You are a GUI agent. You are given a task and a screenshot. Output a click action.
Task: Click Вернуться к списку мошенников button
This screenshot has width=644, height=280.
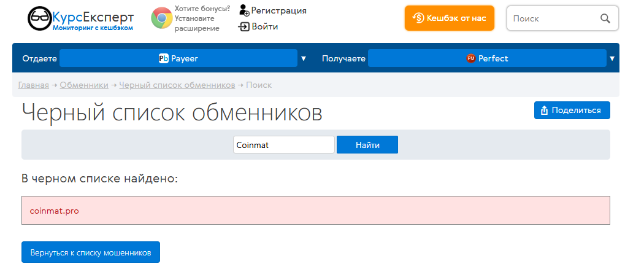pyautogui.click(x=90, y=252)
